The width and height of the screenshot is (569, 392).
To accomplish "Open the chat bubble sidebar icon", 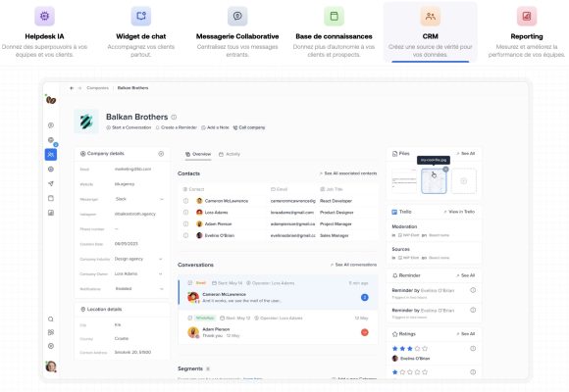I will (x=51, y=125).
